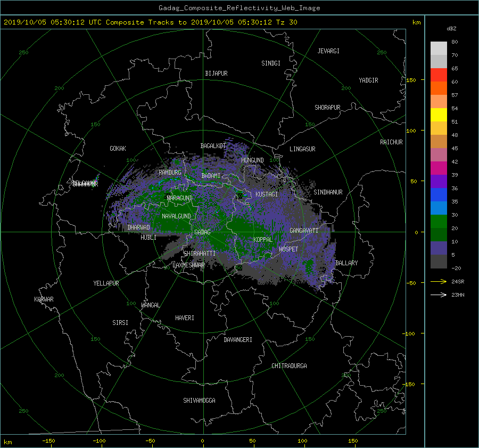The height and width of the screenshot is (448, 479).
Task: Click the NAVALGUND city label
Action: (x=176, y=216)
